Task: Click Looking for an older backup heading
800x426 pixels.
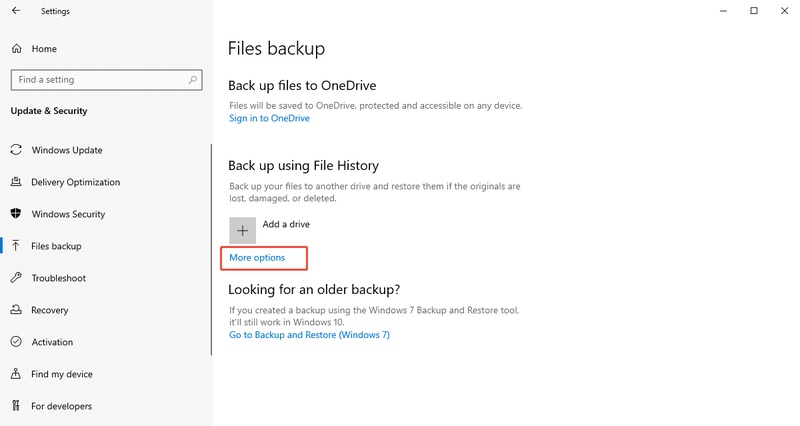Action: (x=314, y=289)
